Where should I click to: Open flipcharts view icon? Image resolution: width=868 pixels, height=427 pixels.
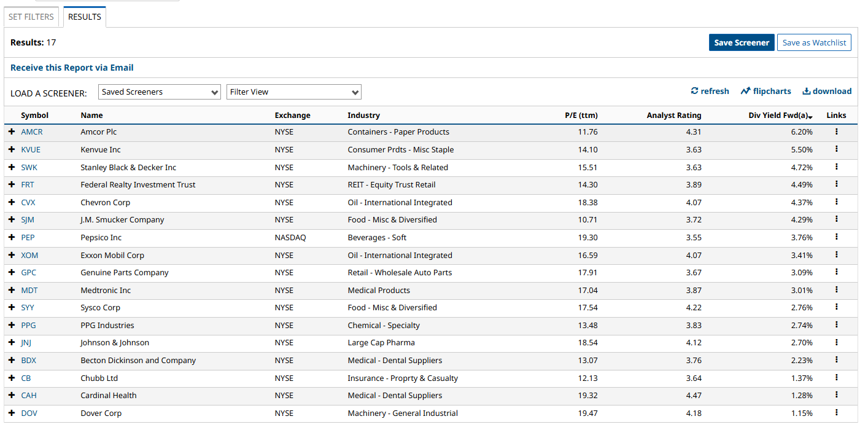click(746, 91)
